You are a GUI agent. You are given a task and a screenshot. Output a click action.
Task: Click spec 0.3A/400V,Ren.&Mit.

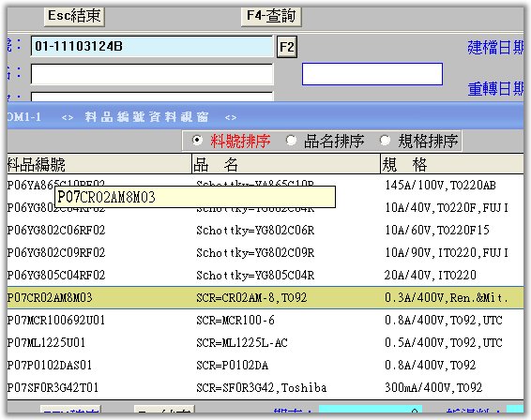click(x=447, y=298)
